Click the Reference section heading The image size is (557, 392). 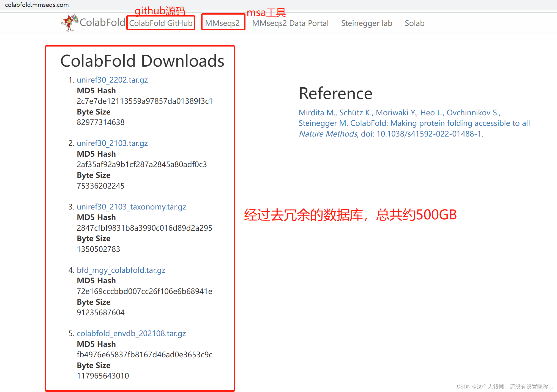(335, 94)
